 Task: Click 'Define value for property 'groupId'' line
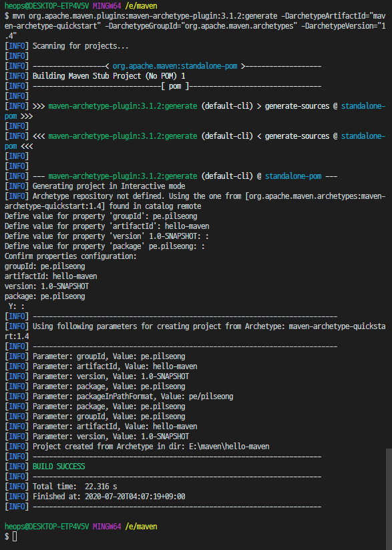(x=101, y=216)
